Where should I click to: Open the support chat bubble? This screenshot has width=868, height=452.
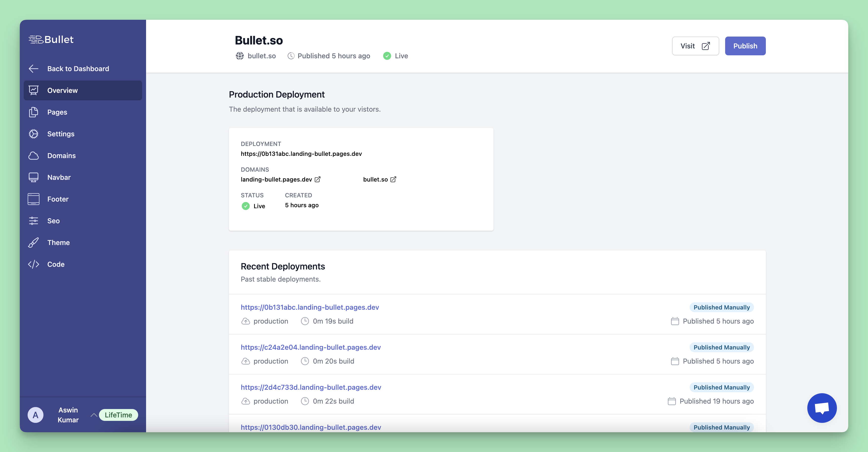(x=822, y=408)
